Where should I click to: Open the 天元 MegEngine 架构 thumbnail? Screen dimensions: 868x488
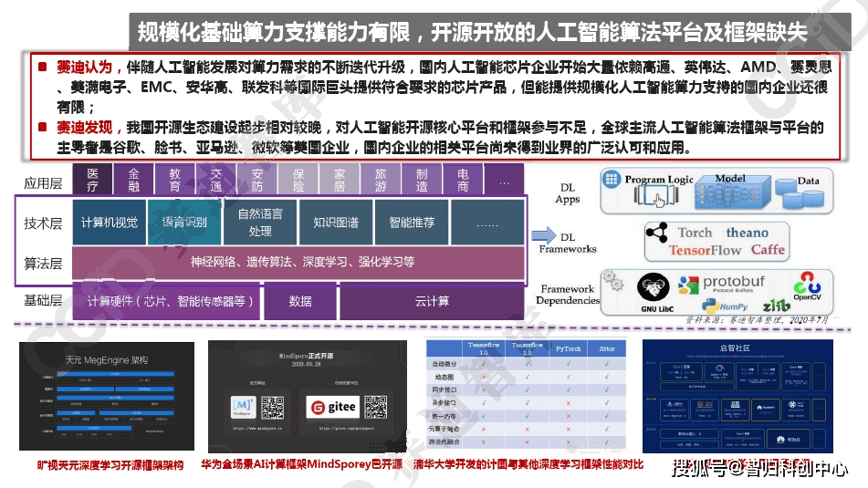click(x=107, y=396)
